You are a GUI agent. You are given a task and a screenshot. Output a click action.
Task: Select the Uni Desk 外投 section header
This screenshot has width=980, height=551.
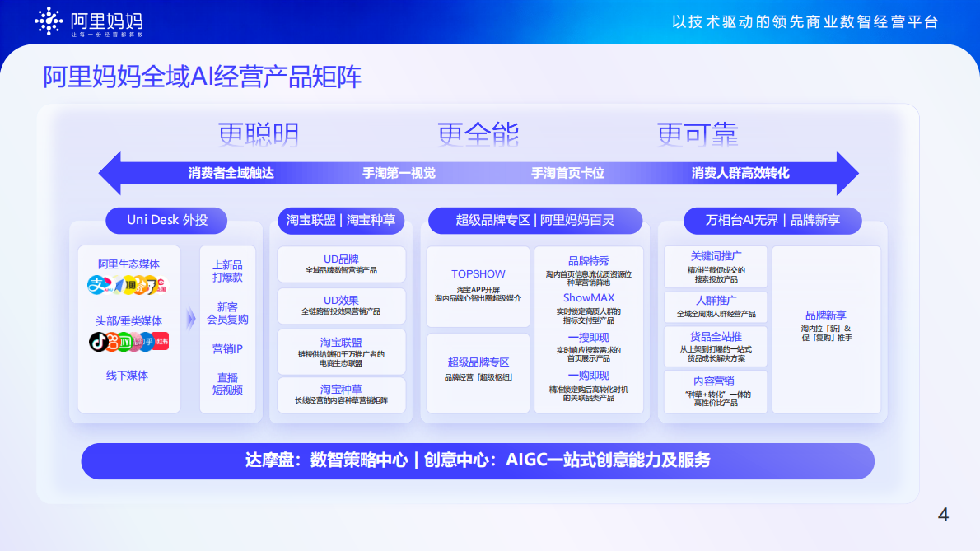click(166, 221)
